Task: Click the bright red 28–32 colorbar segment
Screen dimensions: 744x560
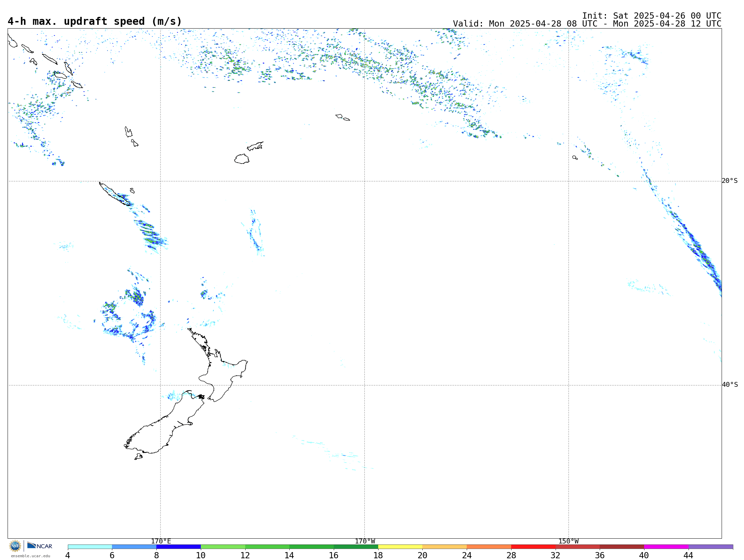Action: (x=533, y=547)
